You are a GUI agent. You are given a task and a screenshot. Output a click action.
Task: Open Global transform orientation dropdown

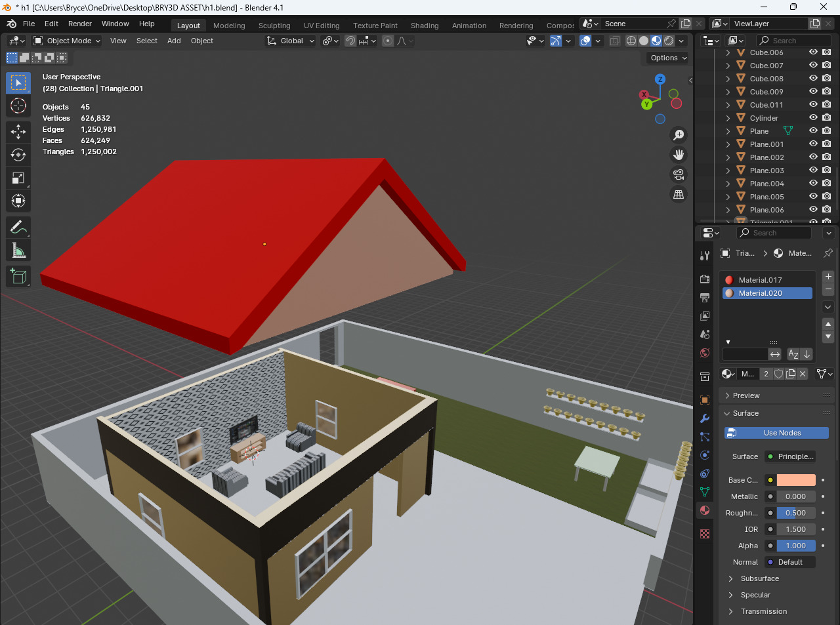291,41
